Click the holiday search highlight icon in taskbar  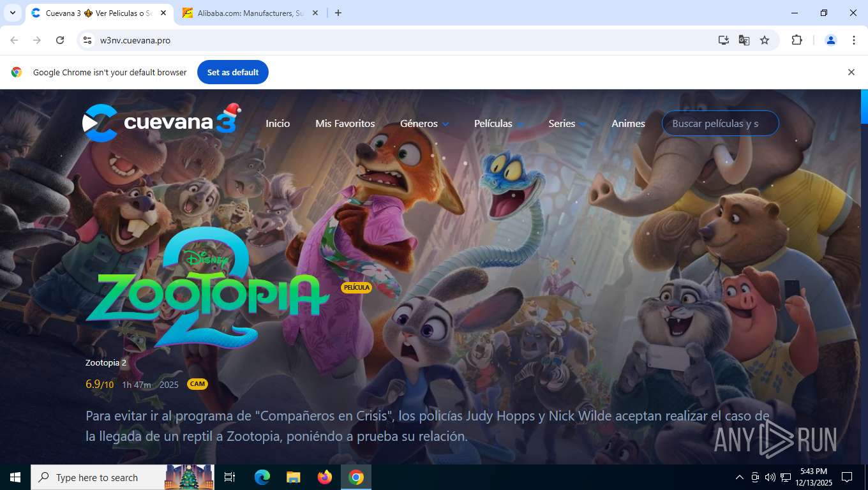(189, 477)
